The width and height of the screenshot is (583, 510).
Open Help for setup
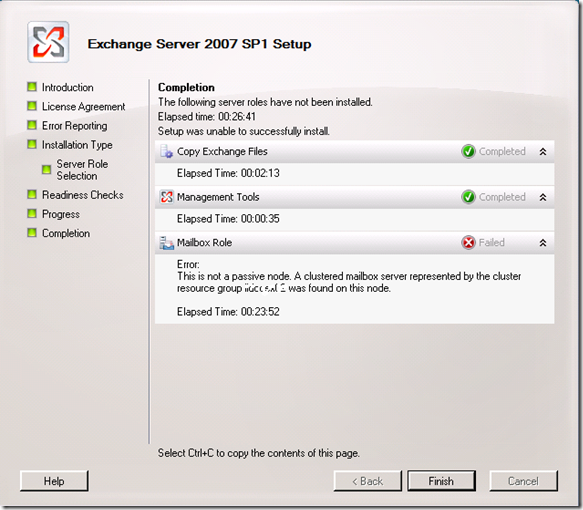[54, 481]
